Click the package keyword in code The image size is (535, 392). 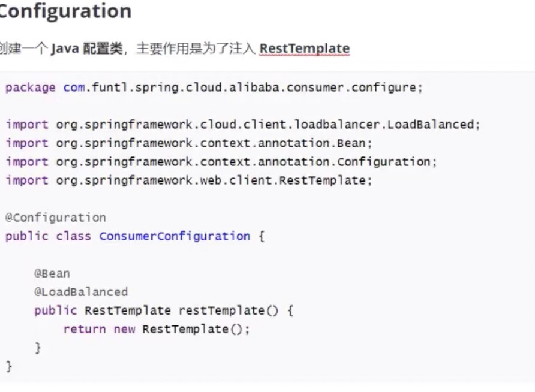pyautogui.click(x=31, y=88)
